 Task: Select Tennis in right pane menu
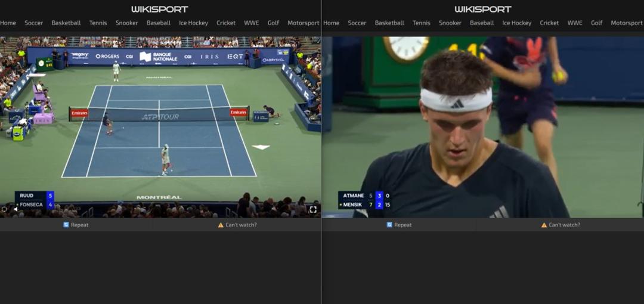(422, 23)
